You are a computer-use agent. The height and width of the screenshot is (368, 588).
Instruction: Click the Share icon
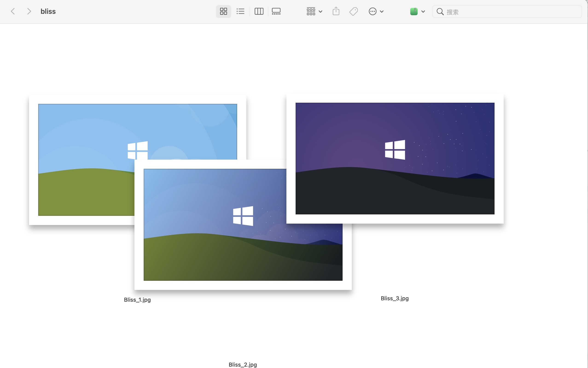(x=336, y=12)
